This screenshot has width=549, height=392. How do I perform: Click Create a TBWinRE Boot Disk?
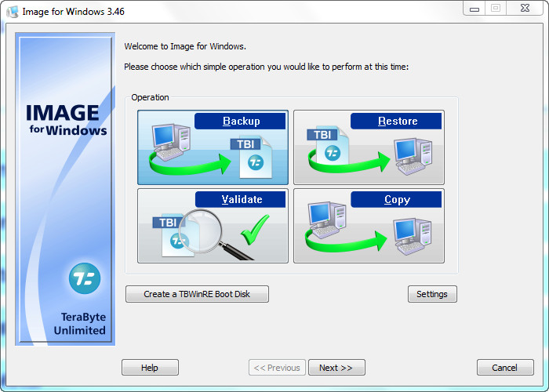(x=197, y=294)
